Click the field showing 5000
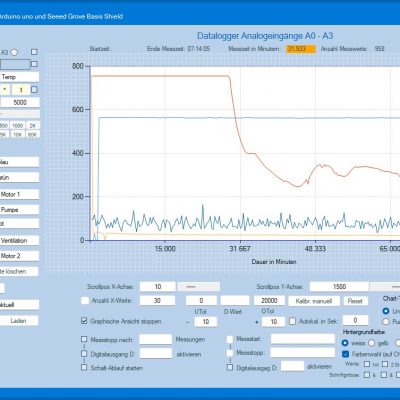Viewport: 400px width, 400px height. point(20,102)
